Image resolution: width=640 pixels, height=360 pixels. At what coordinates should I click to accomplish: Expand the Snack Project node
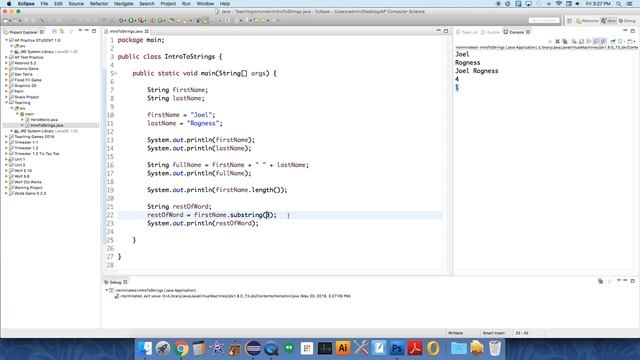[x=7, y=97]
